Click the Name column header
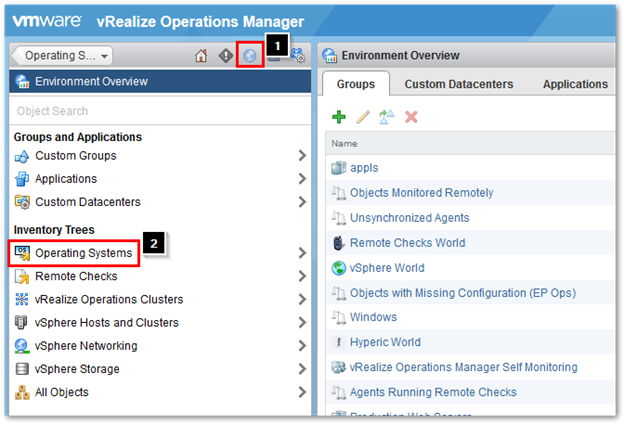Viewport: 624px width, 424px height. click(345, 143)
